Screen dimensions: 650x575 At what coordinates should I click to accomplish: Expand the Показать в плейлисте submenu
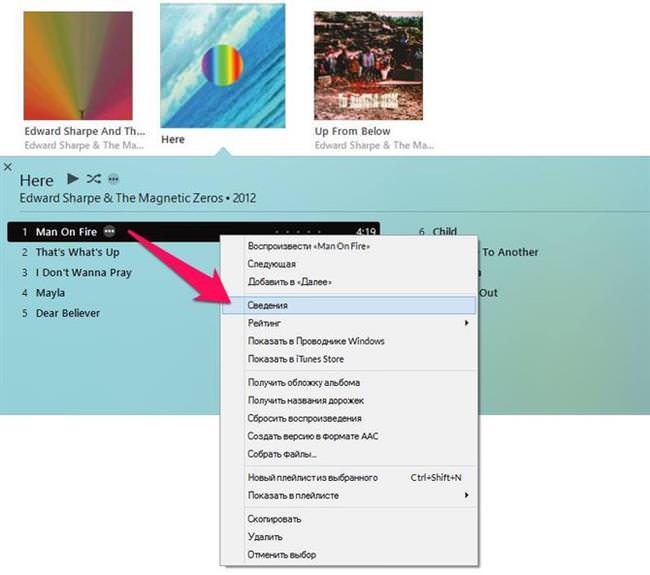tap(349, 495)
